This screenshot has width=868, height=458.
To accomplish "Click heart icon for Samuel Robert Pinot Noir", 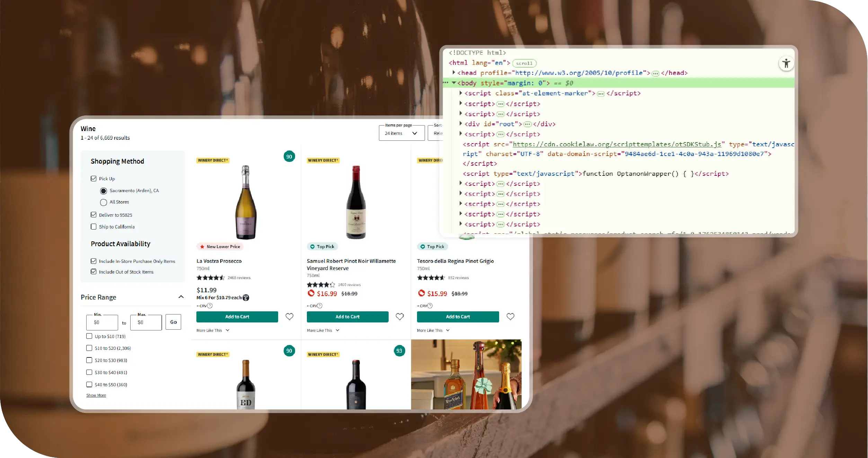I will (x=400, y=317).
